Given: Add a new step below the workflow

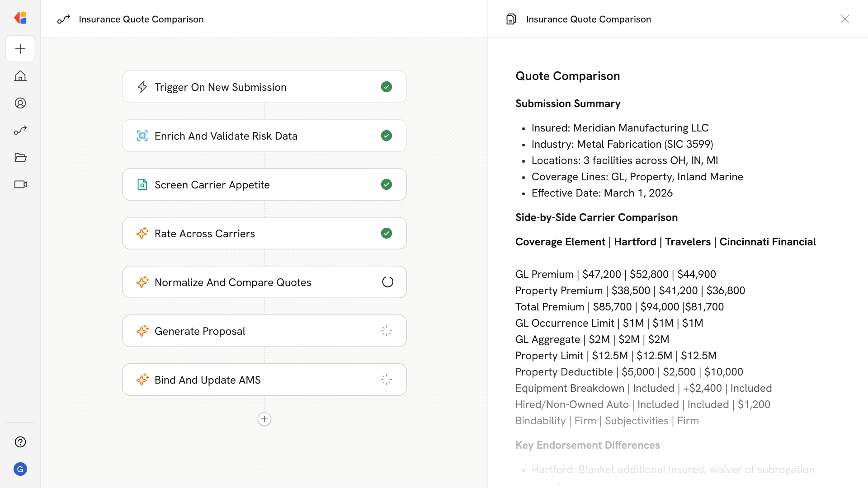Looking at the screenshot, I should (264, 419).
